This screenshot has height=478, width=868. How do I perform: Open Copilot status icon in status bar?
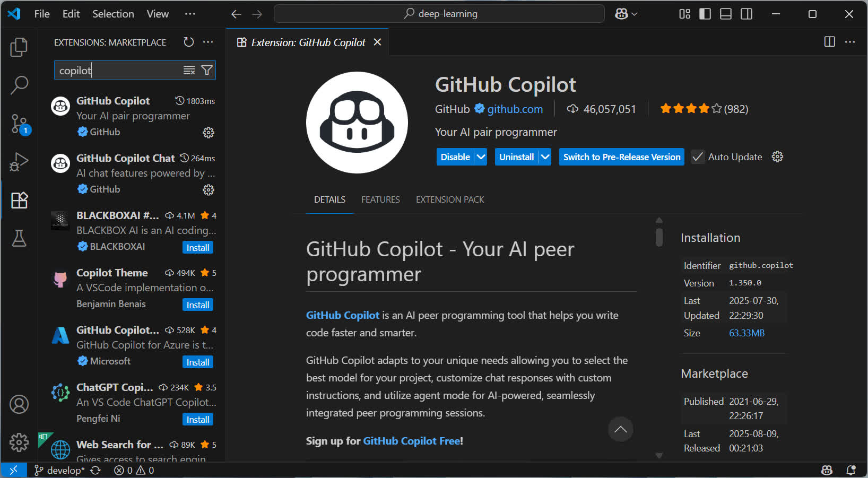point(827,471)
